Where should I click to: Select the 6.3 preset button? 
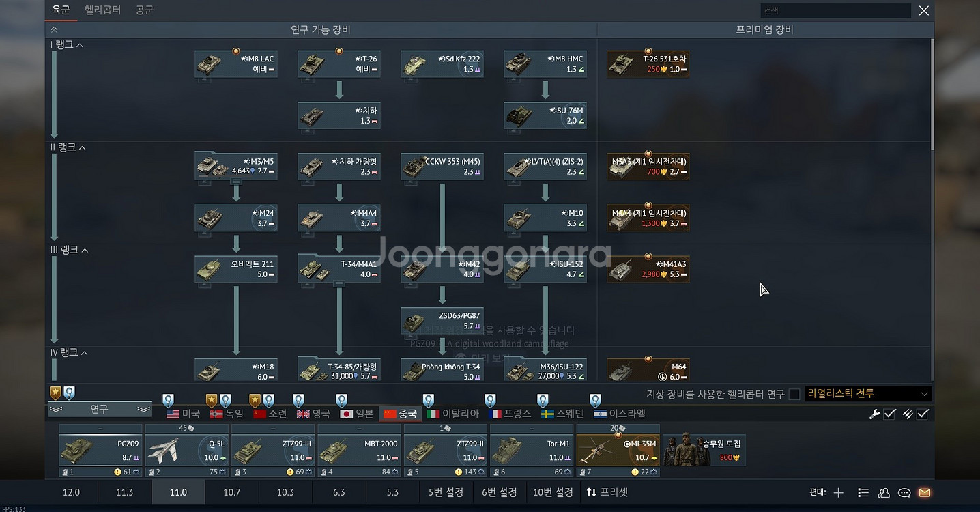tap(339, 492)
